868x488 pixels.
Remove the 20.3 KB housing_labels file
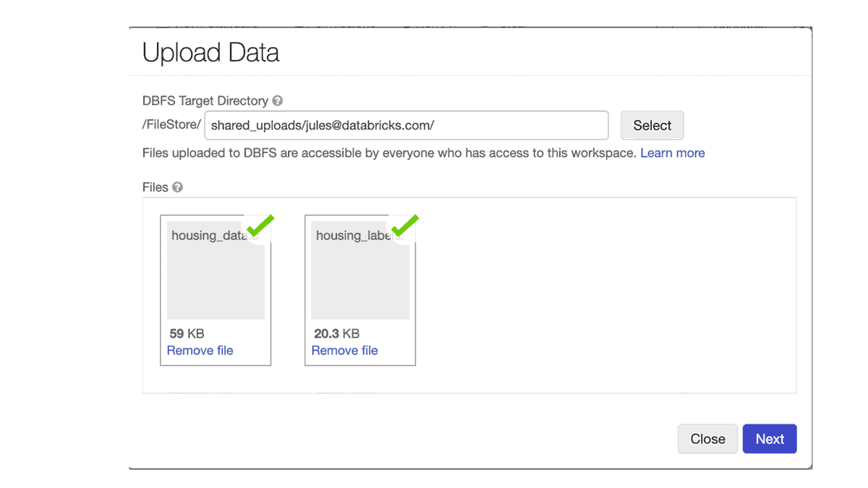pyautogui.click(x=344, y=351)
